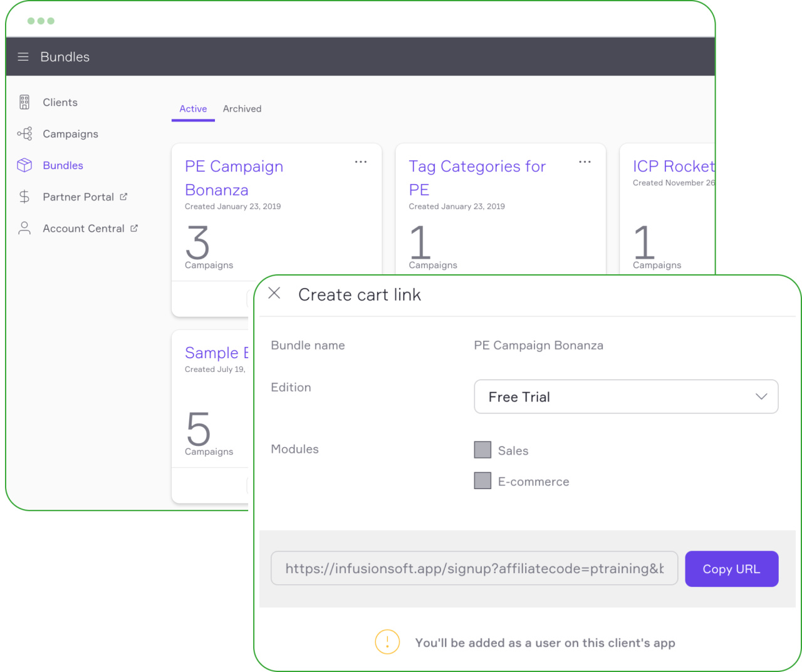Screen dimensions: 802x672
Task: Enable the Sales module checkbox
Action: tap(482, 450)
